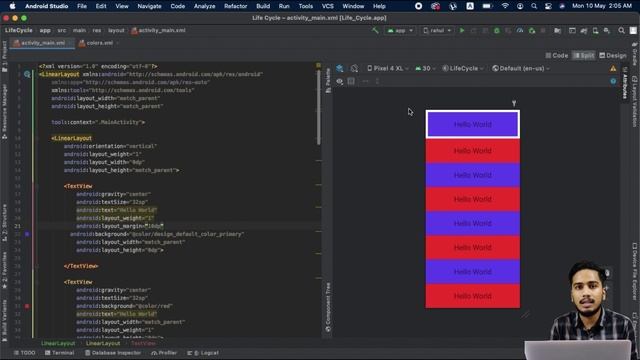This screenshot has width=640, height=360.
Task: Open the Palette side panel
Action: tap(328, 80)
